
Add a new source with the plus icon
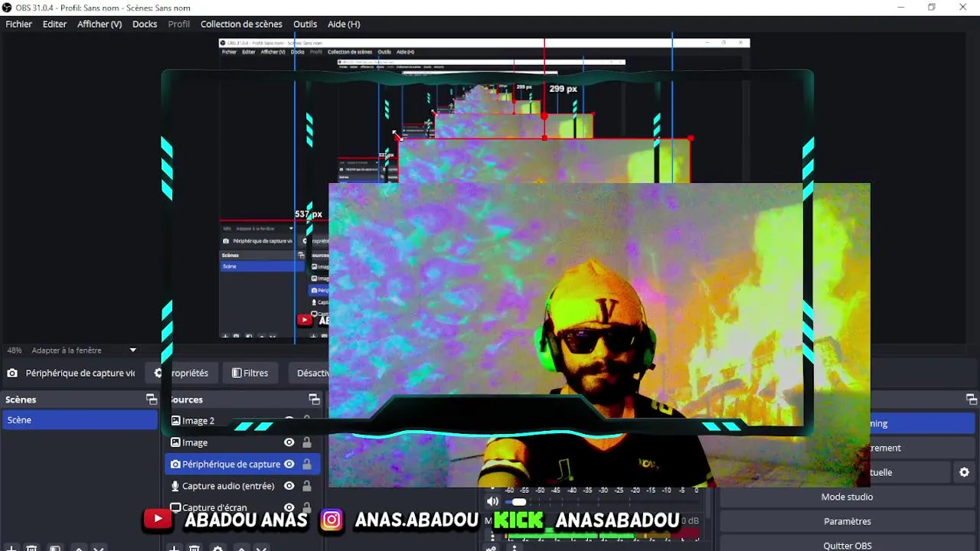coord(174,549)
